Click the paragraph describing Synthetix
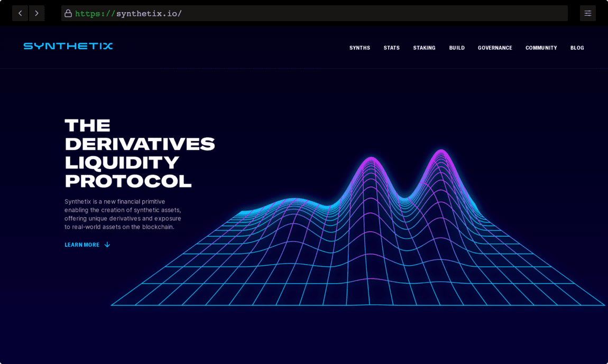The width and height of the screenshot is (608, 364). coord(123,214)
